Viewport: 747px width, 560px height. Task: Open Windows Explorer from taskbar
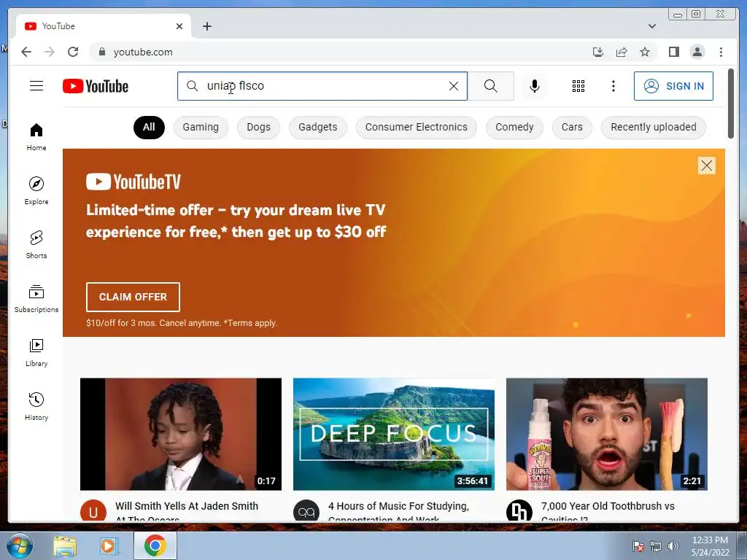pos(65,545)
